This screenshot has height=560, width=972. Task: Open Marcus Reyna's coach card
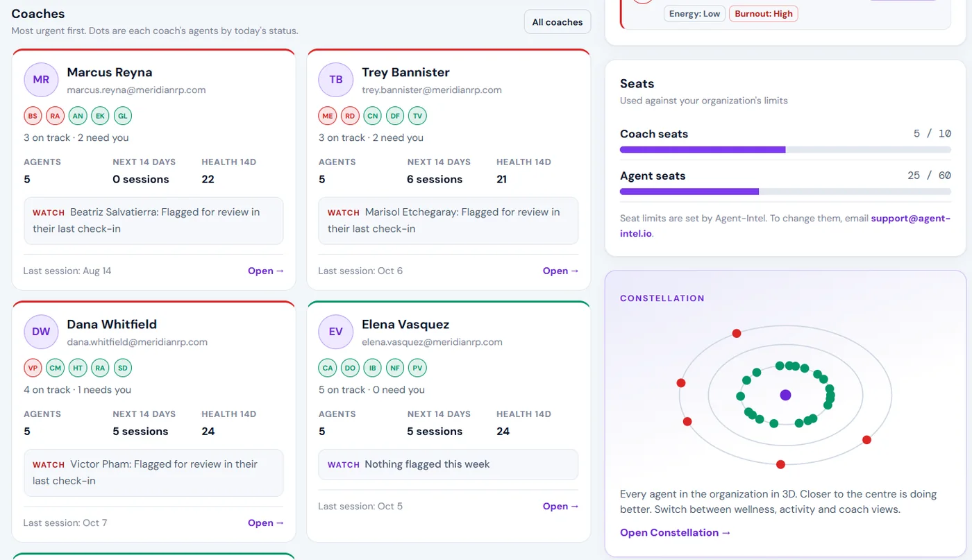(266, 271)
